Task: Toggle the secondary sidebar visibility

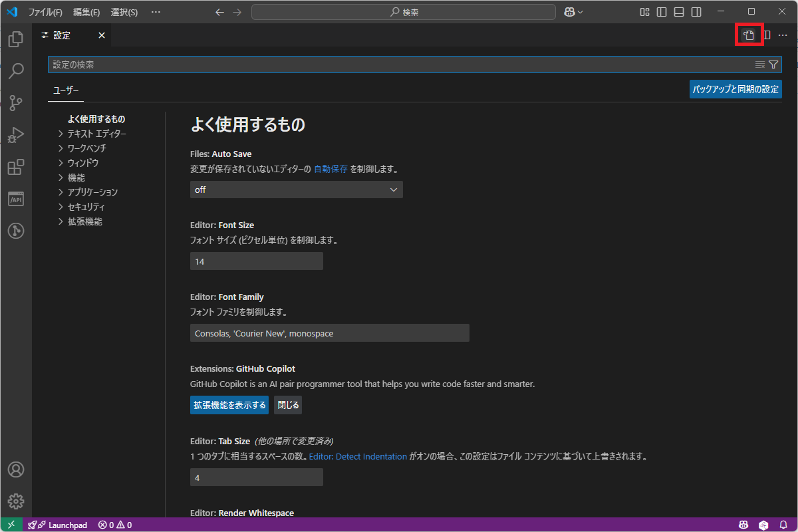Action: (694, 11)
